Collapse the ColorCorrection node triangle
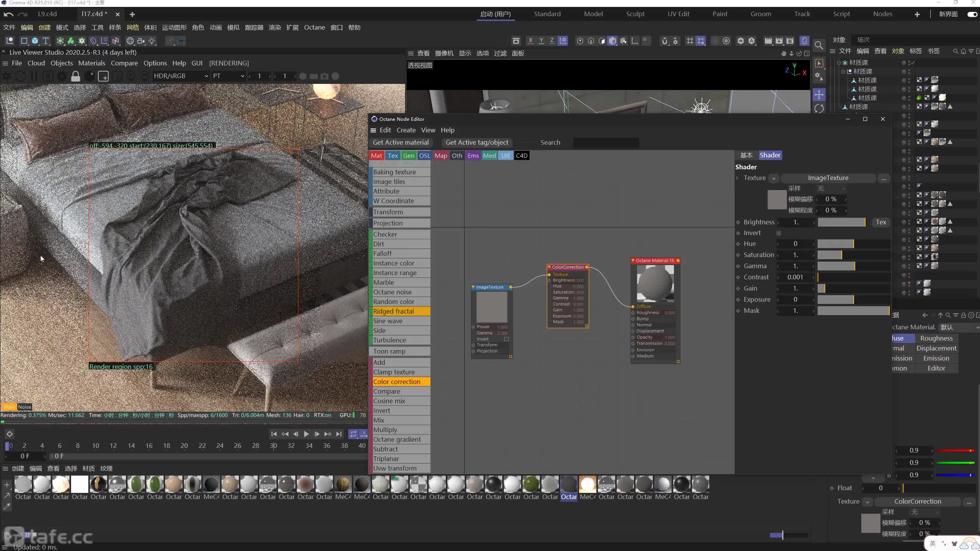 pos(549,267)
